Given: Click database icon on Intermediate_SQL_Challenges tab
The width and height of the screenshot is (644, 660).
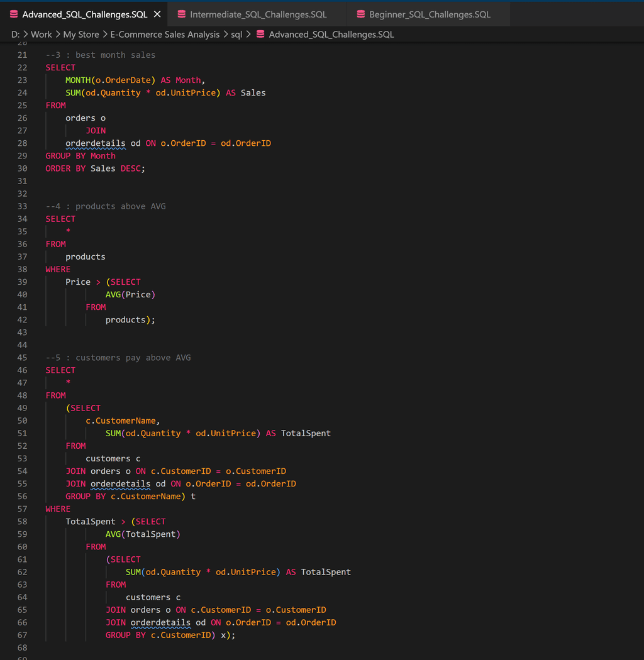Looking at the screenshot, I should point(182,14).
